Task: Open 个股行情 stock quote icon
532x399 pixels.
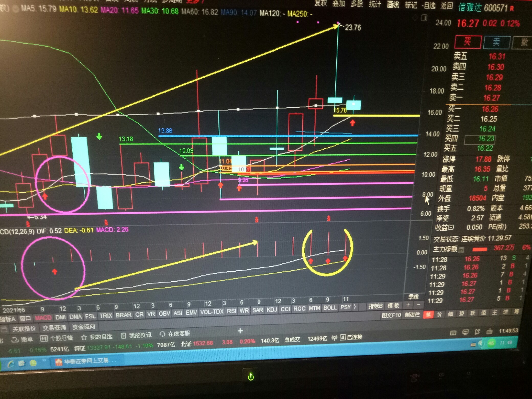Action: (44, 338)
